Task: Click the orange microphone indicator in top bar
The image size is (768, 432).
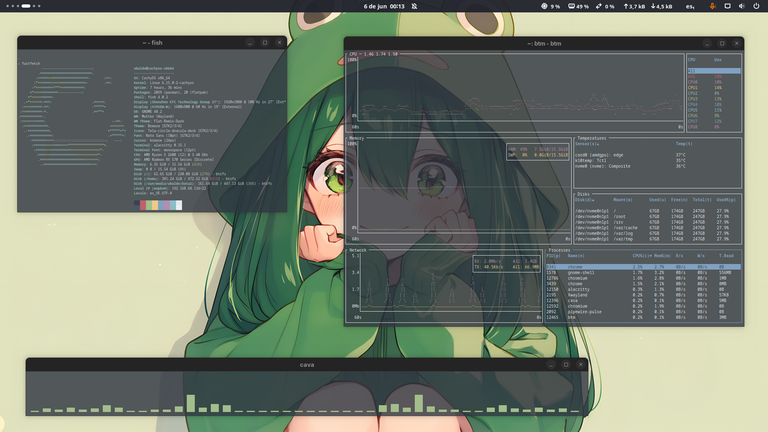Action: (713, 6)
